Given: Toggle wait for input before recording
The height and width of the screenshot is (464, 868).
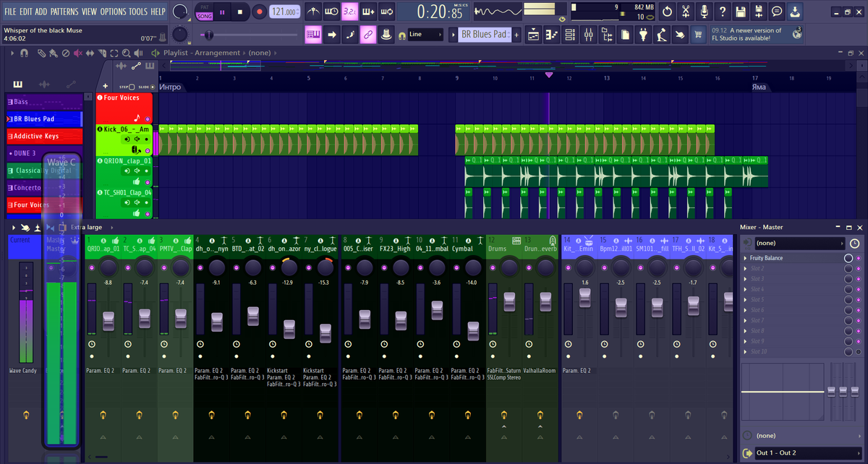Looking at the screenshot, I should [332, 12].
